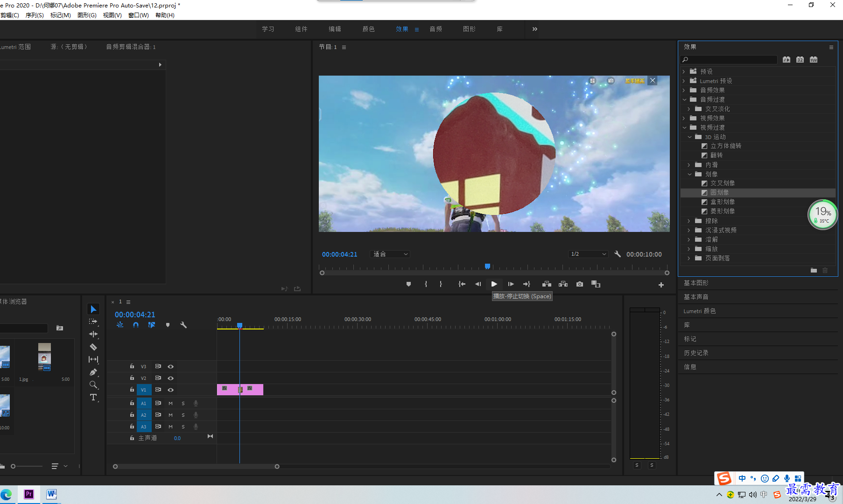
Task: Open the 适合 zoom level dropdown
Action: pos(390,254)
